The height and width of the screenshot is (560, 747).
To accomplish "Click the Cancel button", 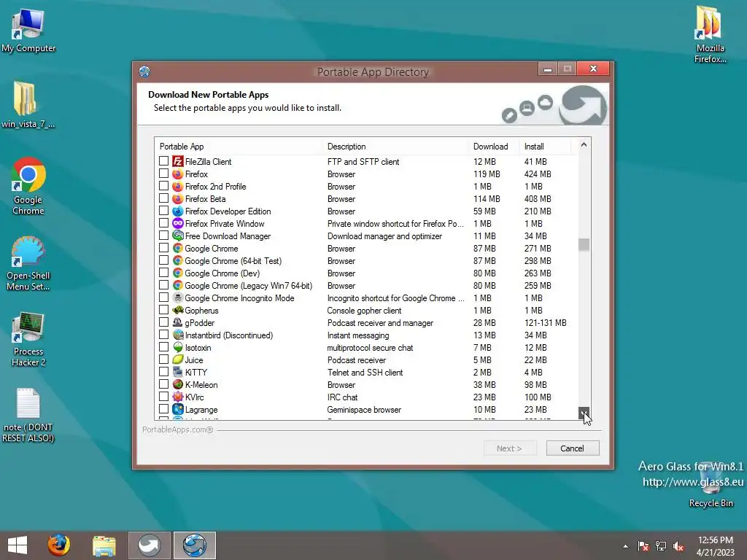I will coord(572,448).
